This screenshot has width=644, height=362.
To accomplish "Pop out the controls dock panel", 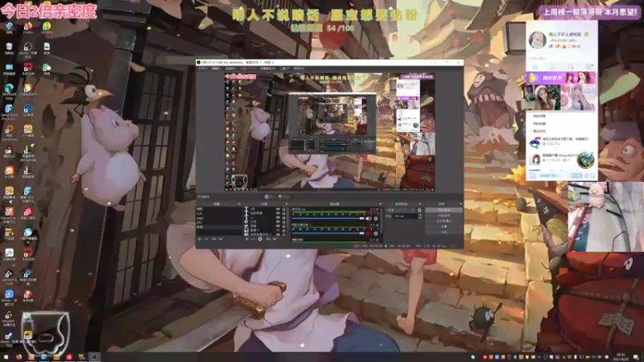I will click(460, 204).
